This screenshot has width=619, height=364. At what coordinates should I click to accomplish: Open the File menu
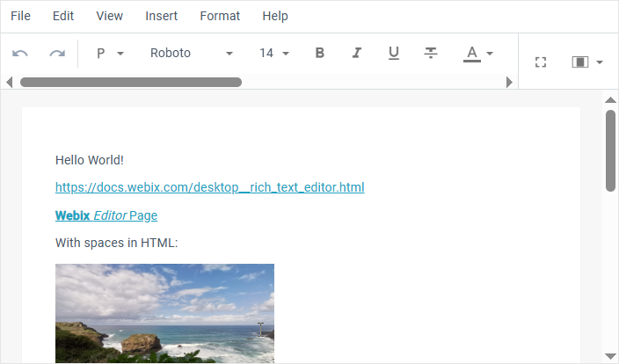20,16
